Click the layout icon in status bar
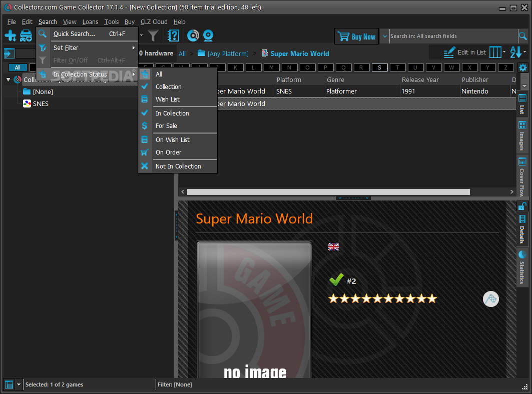Image resolution: width=532 pixels, height=394 pixels. click(x=9, y=384)
